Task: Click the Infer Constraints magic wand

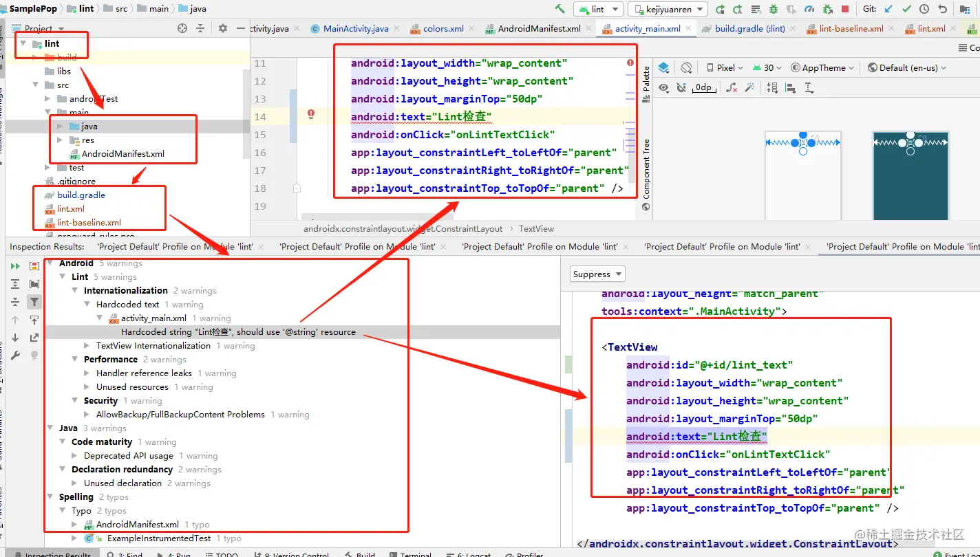Action: (749, 87)
